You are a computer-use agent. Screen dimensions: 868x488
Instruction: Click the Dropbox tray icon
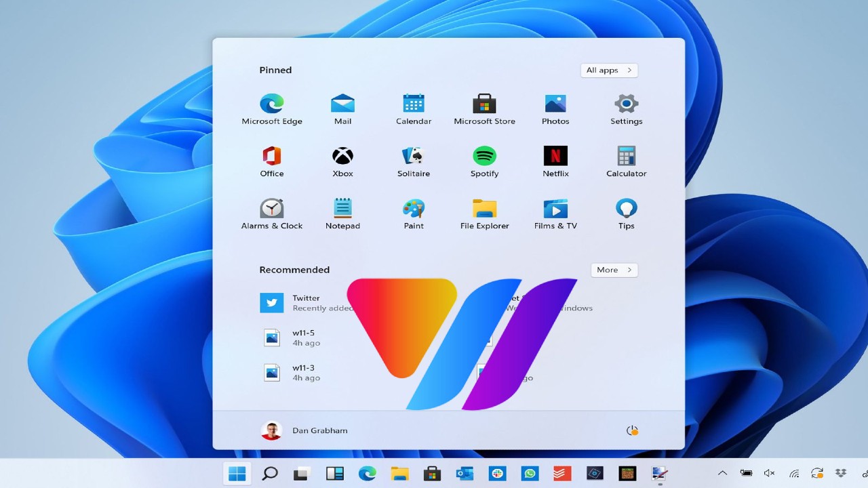(x=841, y=473)
